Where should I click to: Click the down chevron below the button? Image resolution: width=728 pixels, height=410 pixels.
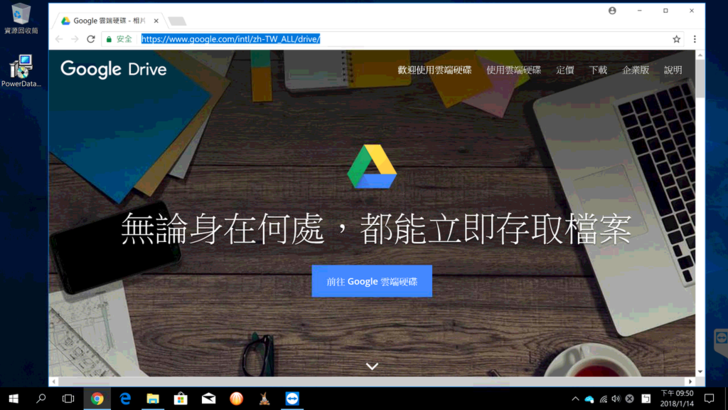click(372, 366)
